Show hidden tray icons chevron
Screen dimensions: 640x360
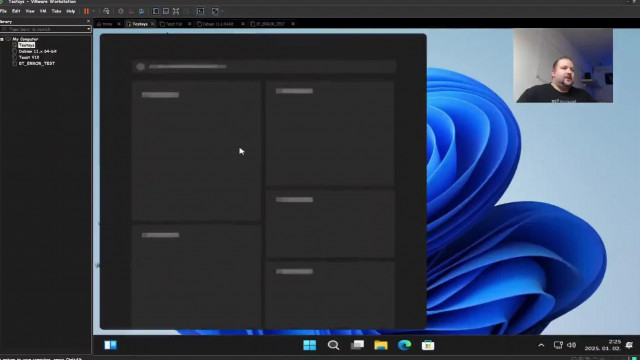[541, 345]
